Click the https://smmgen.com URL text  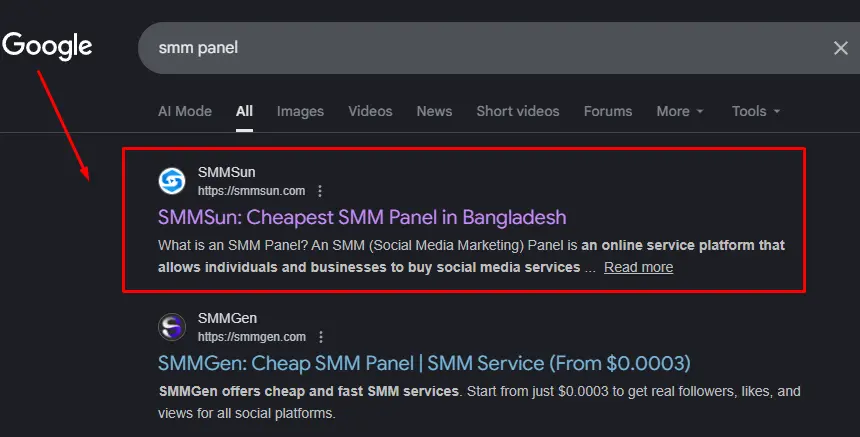pos(252,337)
